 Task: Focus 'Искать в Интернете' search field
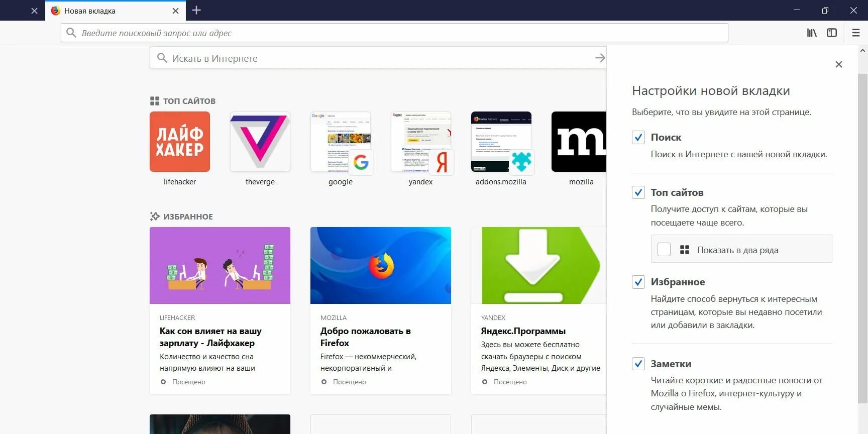tap(378, 58)
